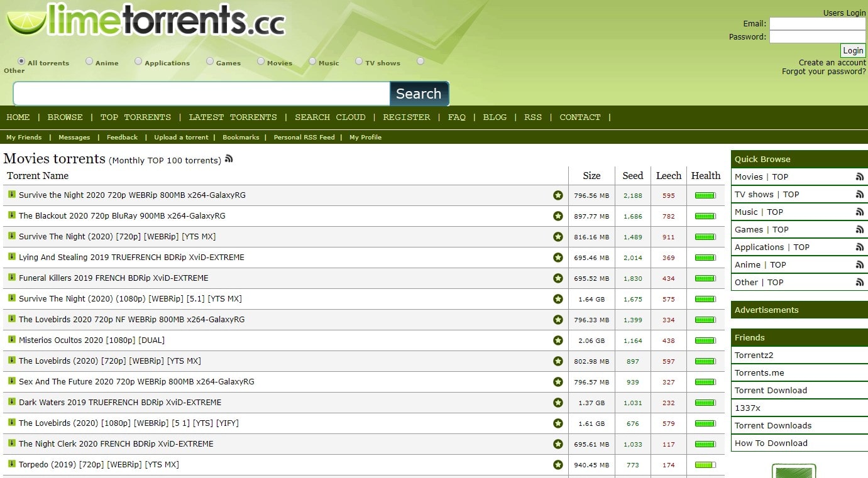Open the BROWSE menu item
868x478 pixels.
(x=65, y=117)
